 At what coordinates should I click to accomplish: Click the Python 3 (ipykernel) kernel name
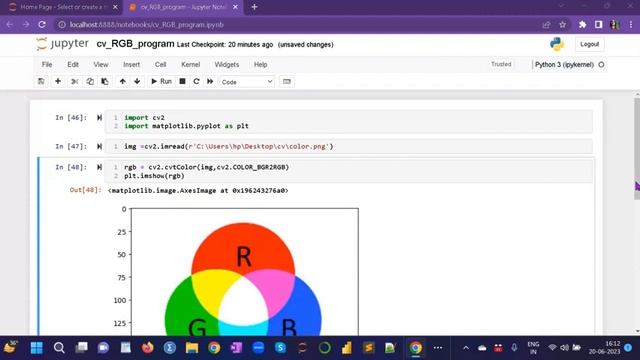[564, 64]
